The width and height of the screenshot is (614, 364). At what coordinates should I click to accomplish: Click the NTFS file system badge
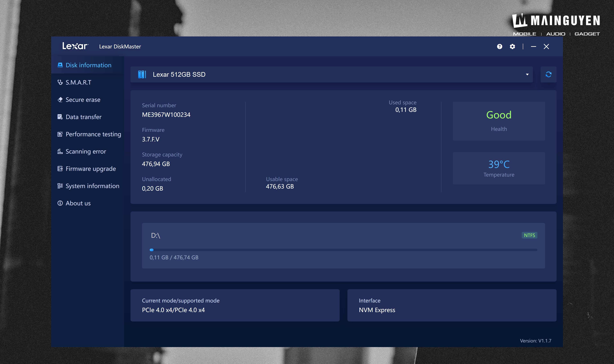529,235
